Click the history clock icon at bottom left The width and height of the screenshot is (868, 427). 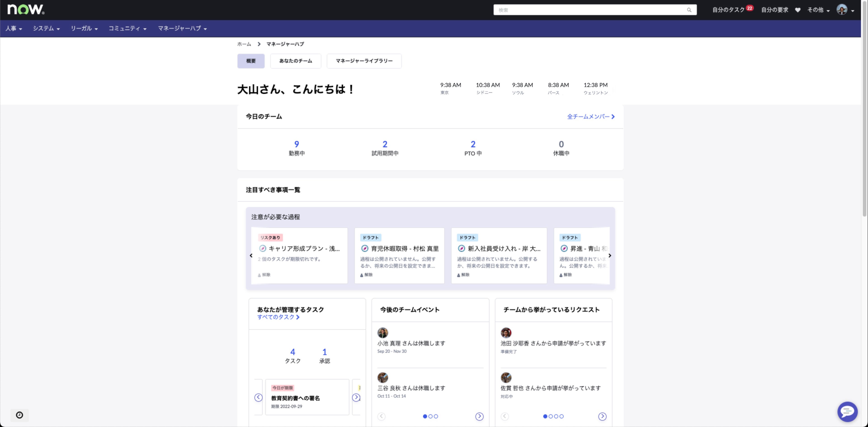click(x=19, y=415)
